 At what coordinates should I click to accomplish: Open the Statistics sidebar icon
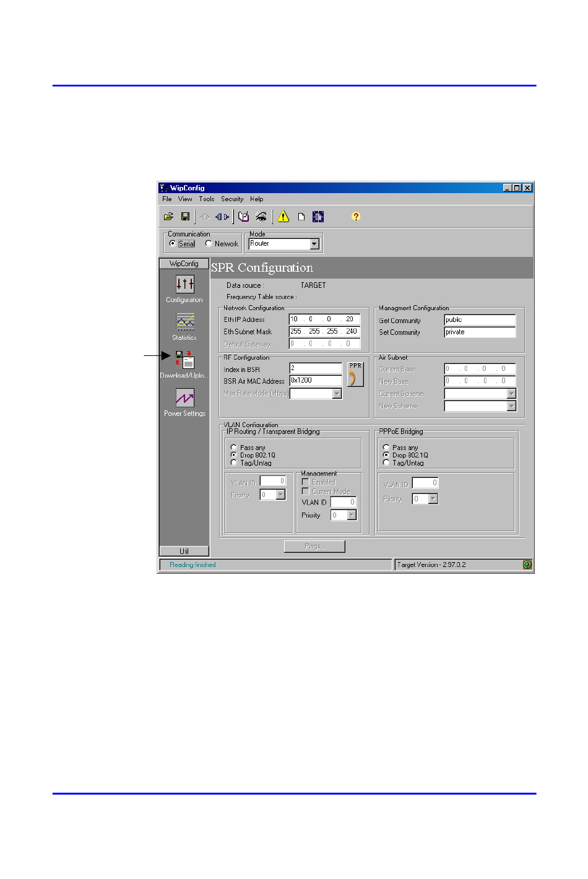(184, 322)
